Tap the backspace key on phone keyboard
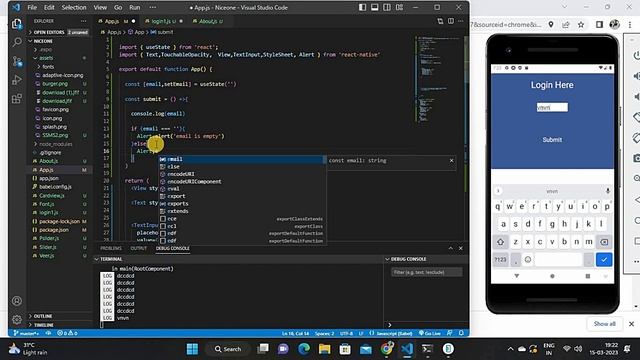 (x=604, y=242)
